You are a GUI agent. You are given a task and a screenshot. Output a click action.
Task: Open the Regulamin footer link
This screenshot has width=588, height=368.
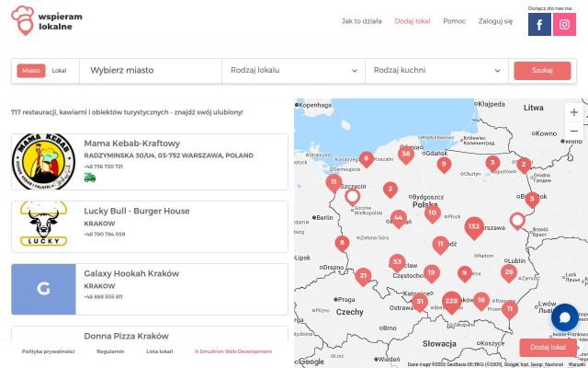tap(110, 351)
